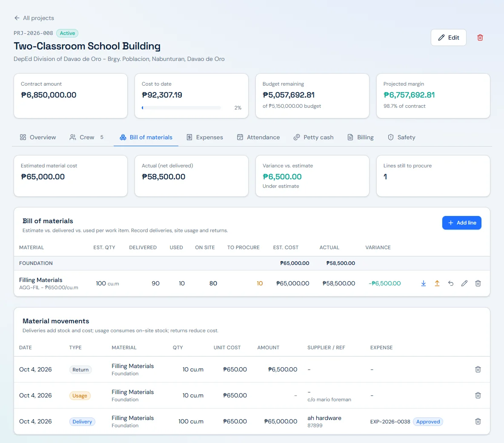Screen dimensions: 504x443
Task: Click the SUPPLIER / REF column header
Action: click(x=326, y=348)
